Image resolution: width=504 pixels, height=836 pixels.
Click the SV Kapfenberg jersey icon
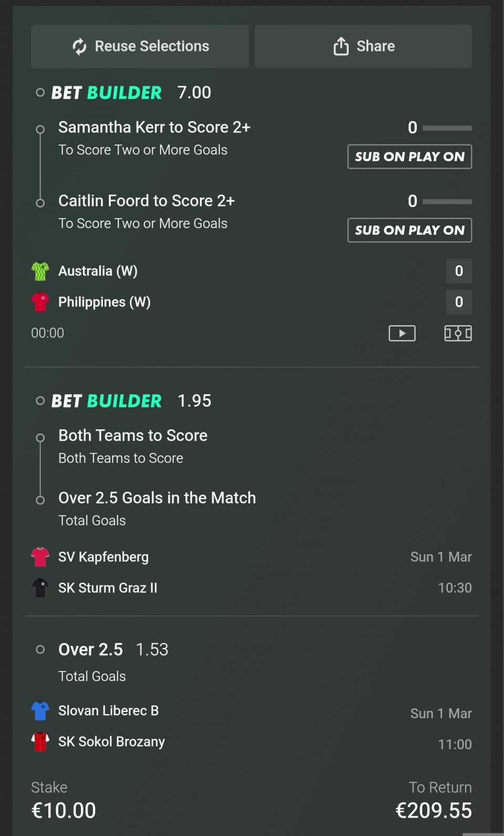[40, 557]
